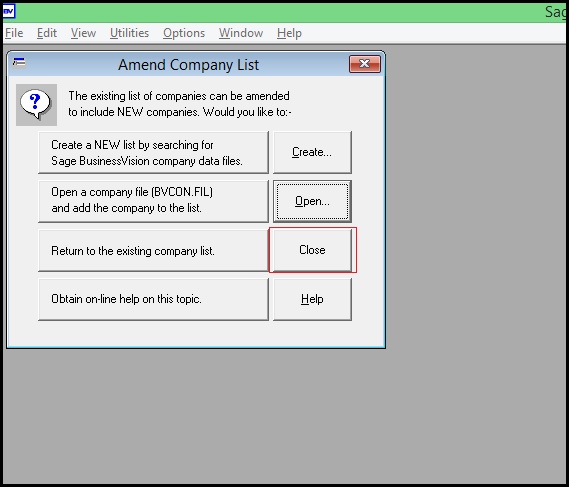Image resolution: width=569 pixels, height=487 pixels.
Task: Click the Create... button
Action: [x=312, y=152]
